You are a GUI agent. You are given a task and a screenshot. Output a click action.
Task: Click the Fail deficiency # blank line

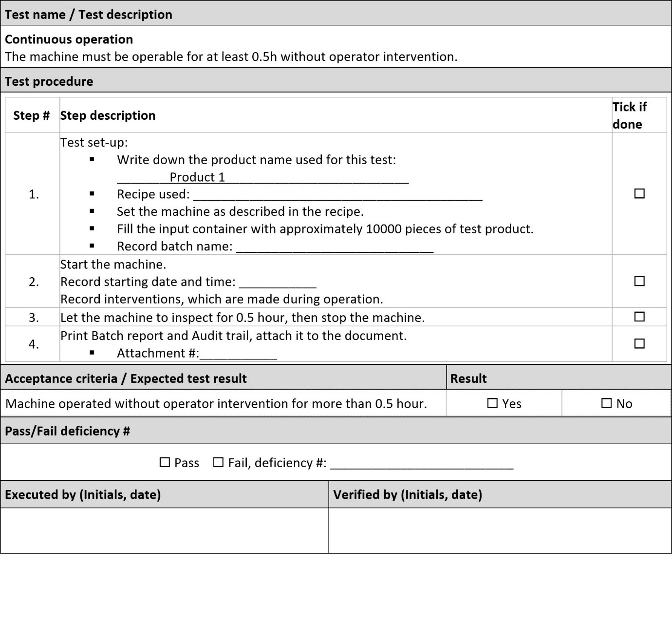[x=421, y=463]
